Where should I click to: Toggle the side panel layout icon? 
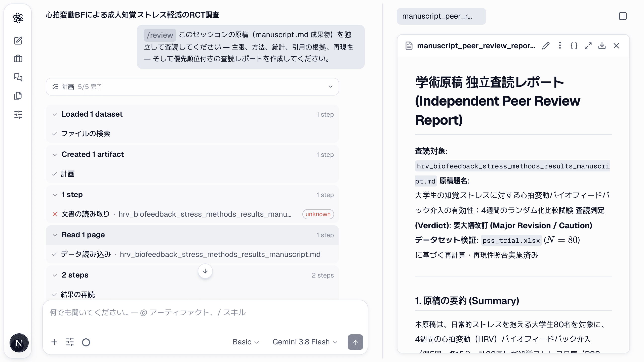(623, 16)
